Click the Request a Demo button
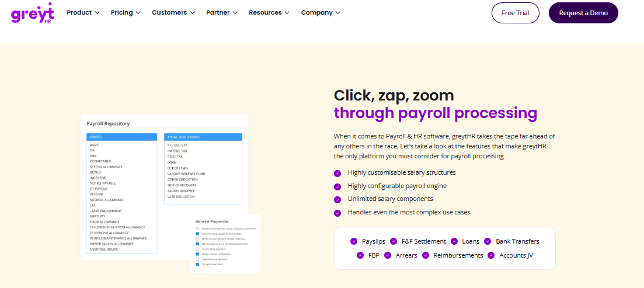The width and height of the screenshot is (644, 288). coord(583,13)
